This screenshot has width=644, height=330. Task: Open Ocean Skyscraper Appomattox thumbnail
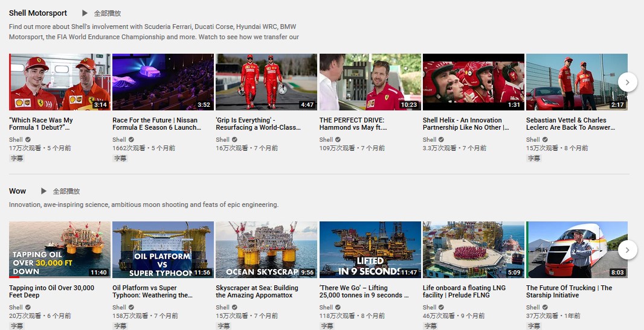coord(266,250)
